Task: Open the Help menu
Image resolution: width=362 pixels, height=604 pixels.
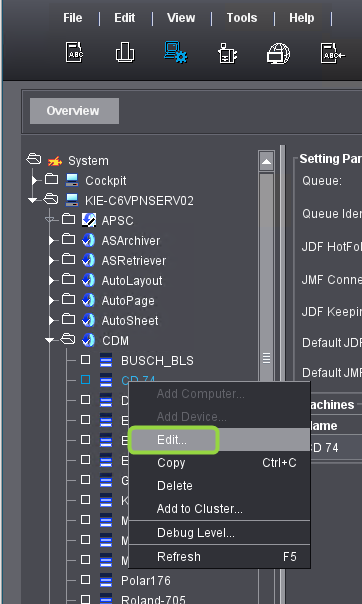Action: pyautogui.click(x=302, y=18)
